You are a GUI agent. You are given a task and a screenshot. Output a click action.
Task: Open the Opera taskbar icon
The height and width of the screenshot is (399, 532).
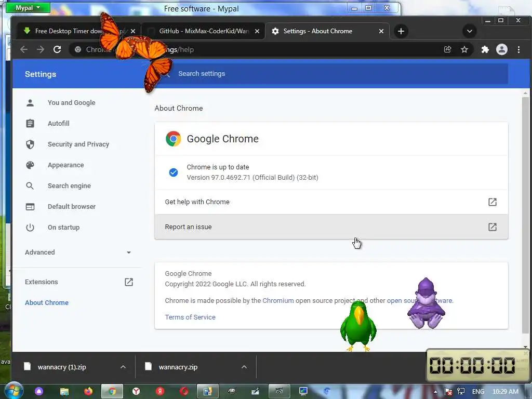click(x=184, y=392)
